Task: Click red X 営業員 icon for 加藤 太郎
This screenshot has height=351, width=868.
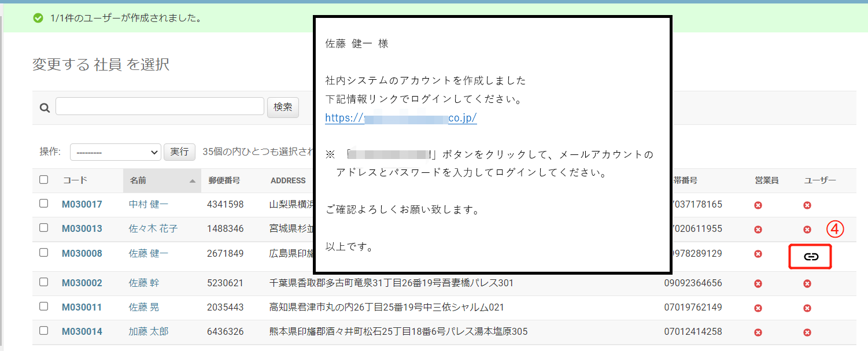Action: [758, 332]
